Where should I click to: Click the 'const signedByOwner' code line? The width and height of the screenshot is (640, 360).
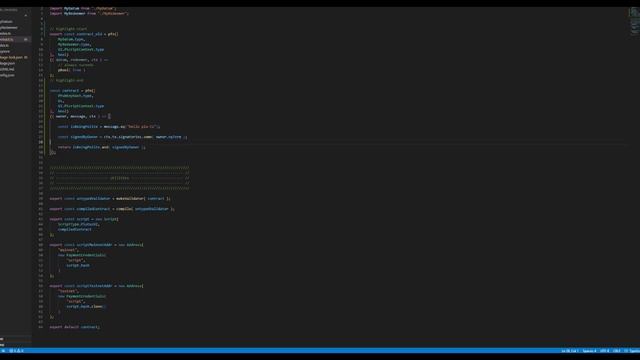(122, 137)
